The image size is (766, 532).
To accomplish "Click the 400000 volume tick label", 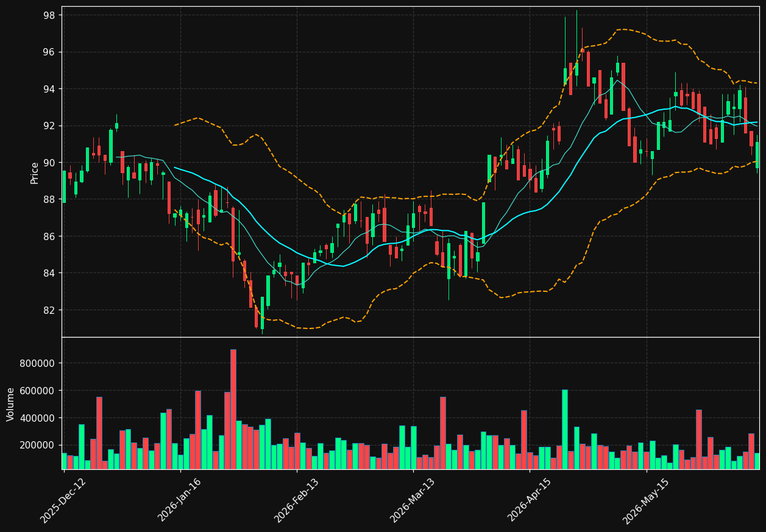I will click(x=38, y=418).
